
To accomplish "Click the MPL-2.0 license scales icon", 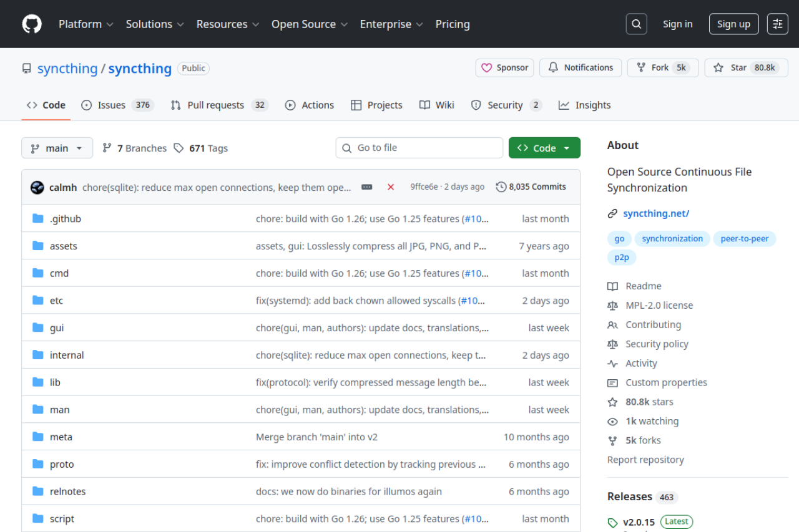I will click(x=613, y=305).
